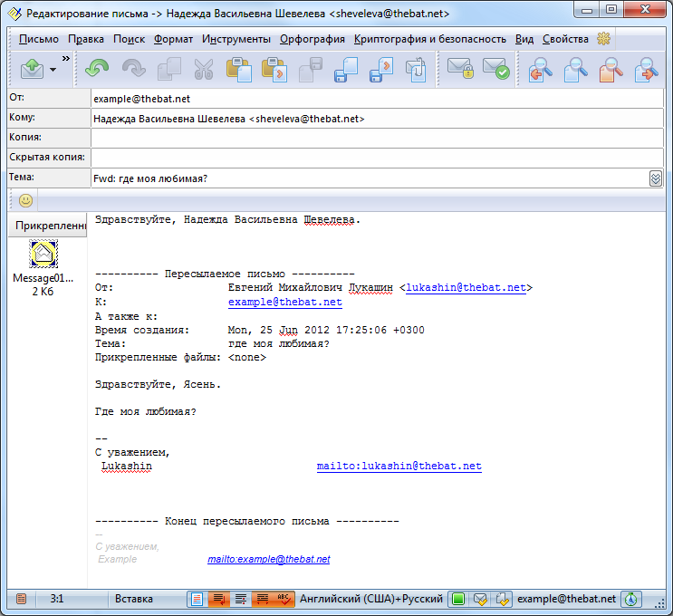Viewport: 673px width, 616px height.
Task: Click the 3:1 cursor position indicator
Action: pyautogui.click(x=57, y=599)
